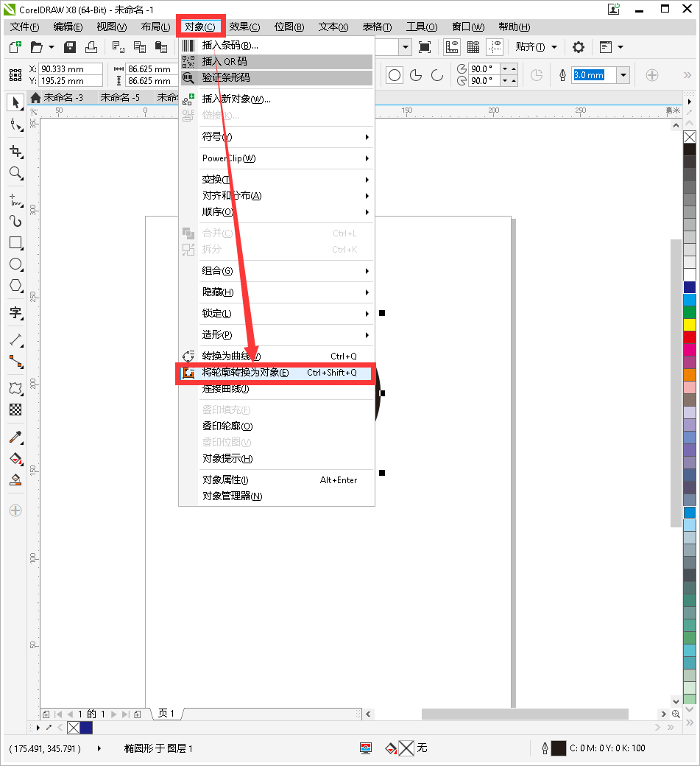
Task: Choose Overprint Outline menu entry
Action: [276, 426]
